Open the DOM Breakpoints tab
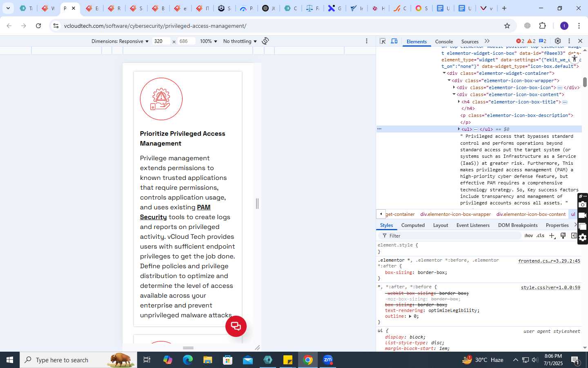Image resolution: width=588 pixels, height=368 pixels. pos(518,225)
